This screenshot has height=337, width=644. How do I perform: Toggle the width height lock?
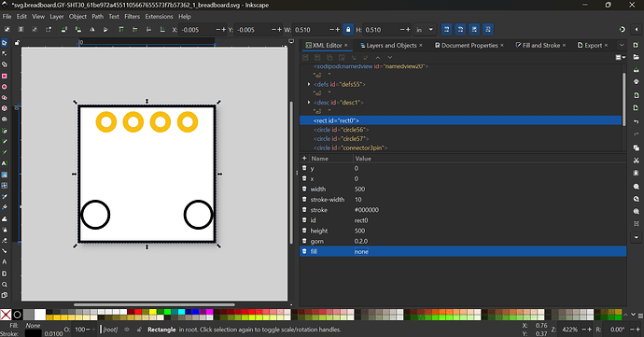tap(348, 30)
